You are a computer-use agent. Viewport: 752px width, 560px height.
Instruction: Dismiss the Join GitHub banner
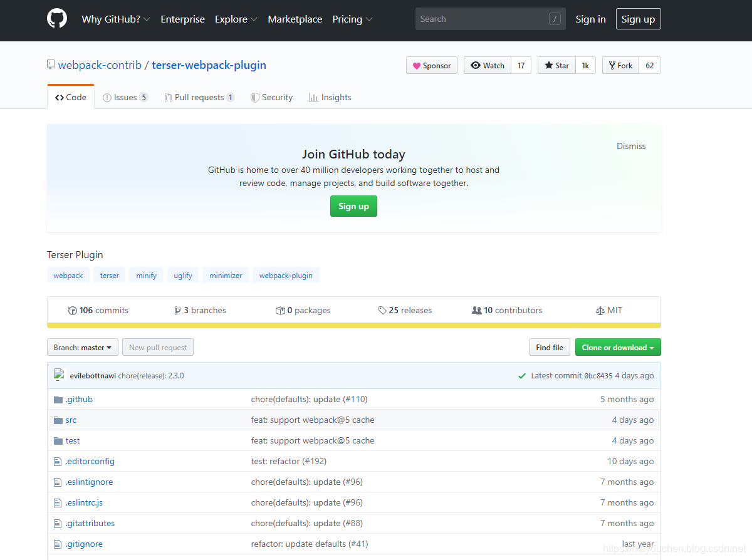click(631, 146)
